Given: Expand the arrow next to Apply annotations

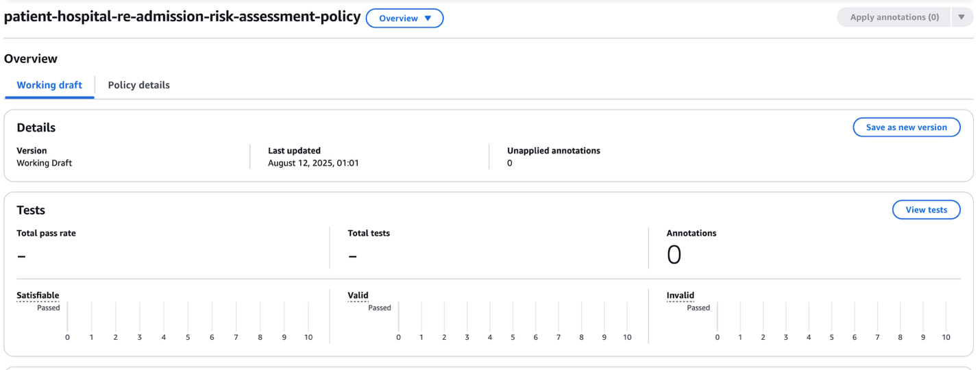Looking at the screenshot, I should coord(962,18).
